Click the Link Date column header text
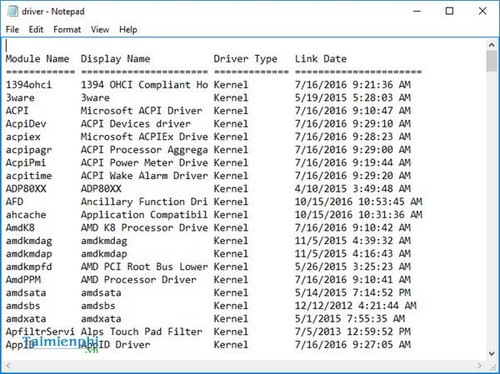 coord(321,59)
